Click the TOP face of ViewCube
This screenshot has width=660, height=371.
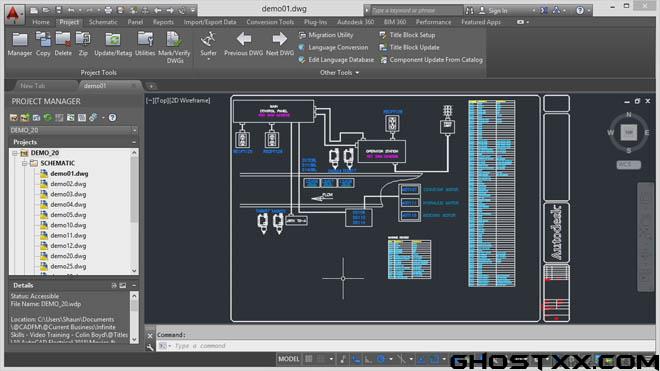coord(629,132)
